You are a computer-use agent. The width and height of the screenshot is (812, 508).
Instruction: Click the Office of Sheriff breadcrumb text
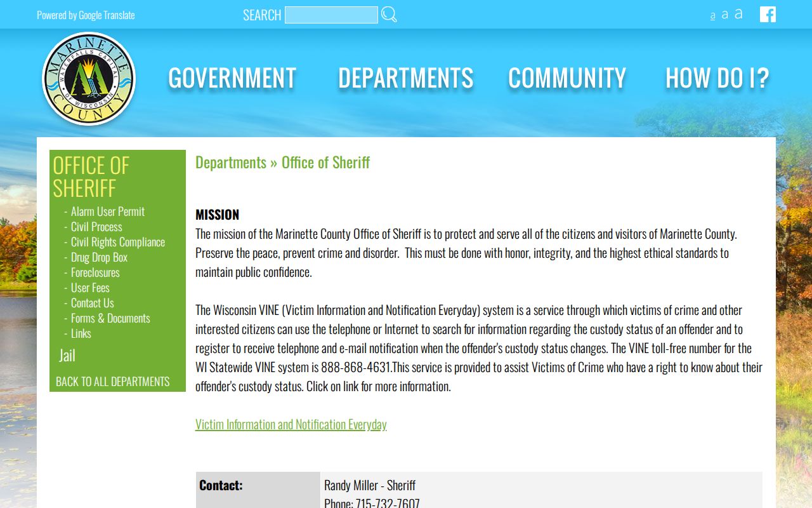325,163
